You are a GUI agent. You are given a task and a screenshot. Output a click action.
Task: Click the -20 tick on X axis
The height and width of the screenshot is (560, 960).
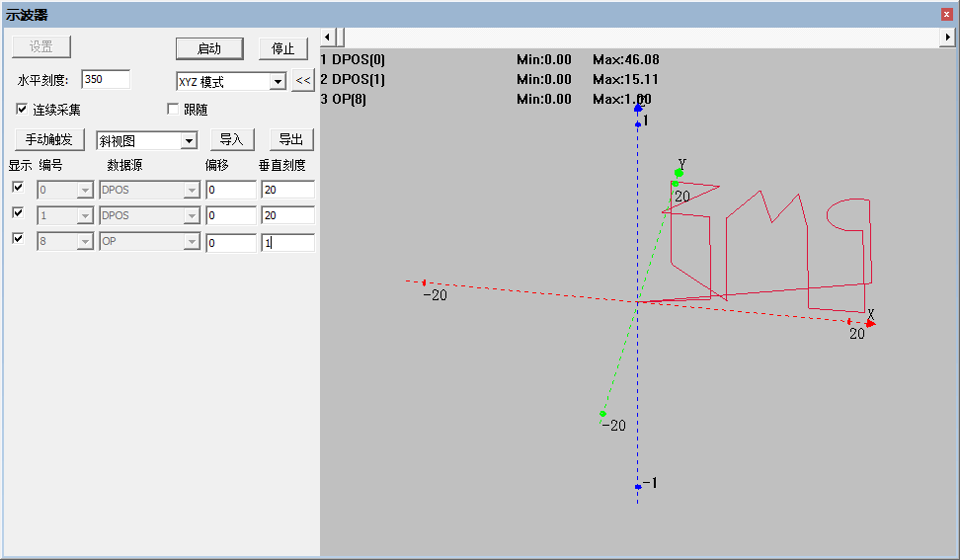click(x=425, y=282)
